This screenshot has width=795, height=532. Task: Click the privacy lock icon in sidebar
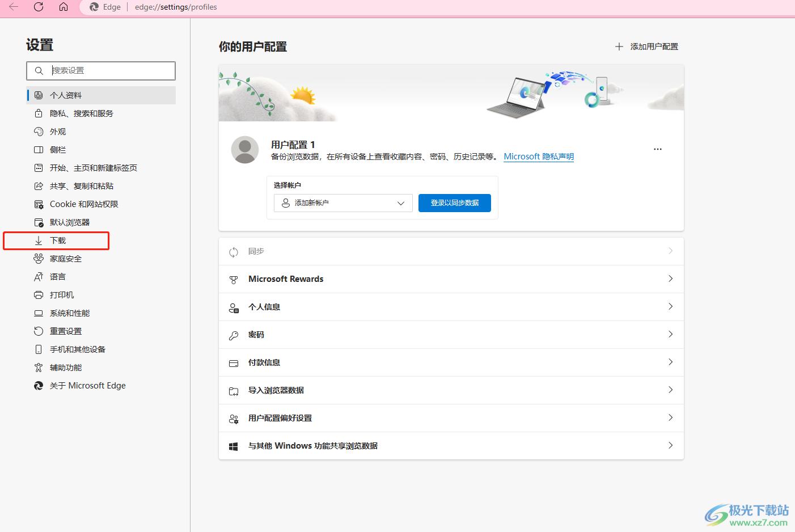pyautogui.click(x=39, y=113)
